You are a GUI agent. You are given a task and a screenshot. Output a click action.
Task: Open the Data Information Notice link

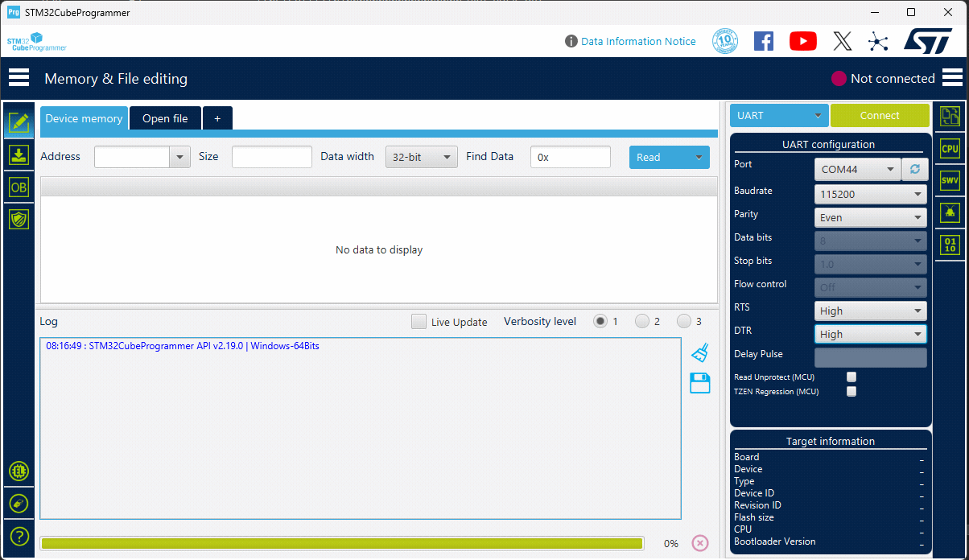tap(638, 41)
